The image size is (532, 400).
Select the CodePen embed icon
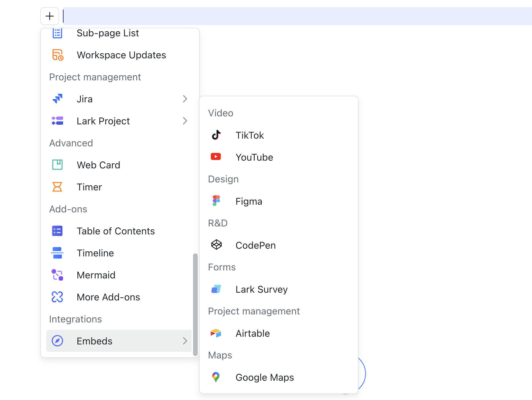[216, 245]
